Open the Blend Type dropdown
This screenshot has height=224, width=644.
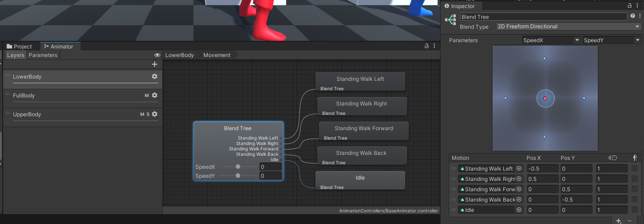568,26
